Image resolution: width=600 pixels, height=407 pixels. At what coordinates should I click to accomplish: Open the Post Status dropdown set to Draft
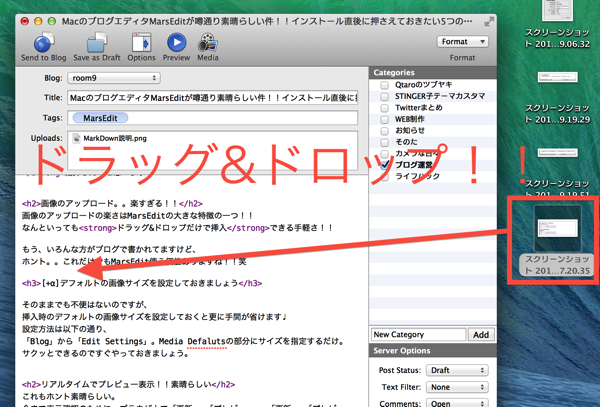(x=457, y=370)
